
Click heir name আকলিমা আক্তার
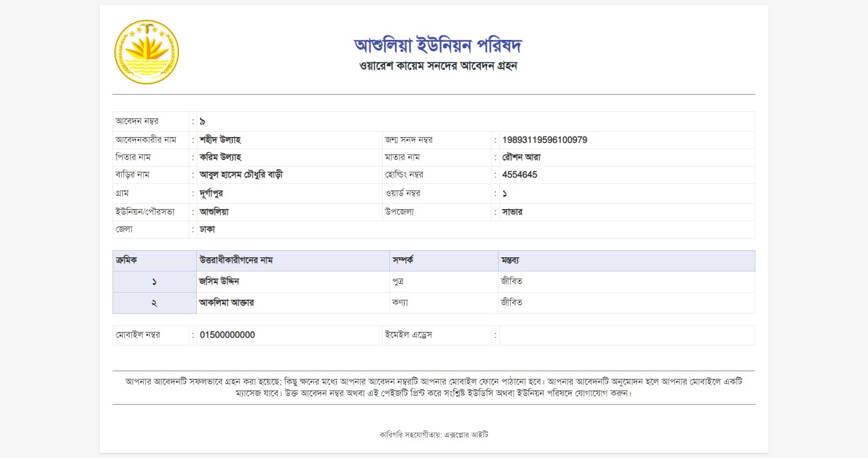[226, 302]
